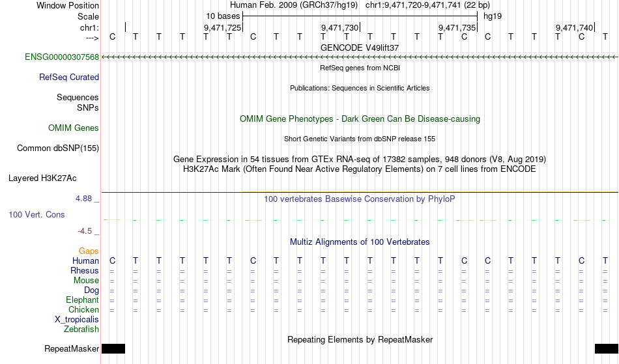Select the Rhesus alignment row label

click(x=85, y=271)
